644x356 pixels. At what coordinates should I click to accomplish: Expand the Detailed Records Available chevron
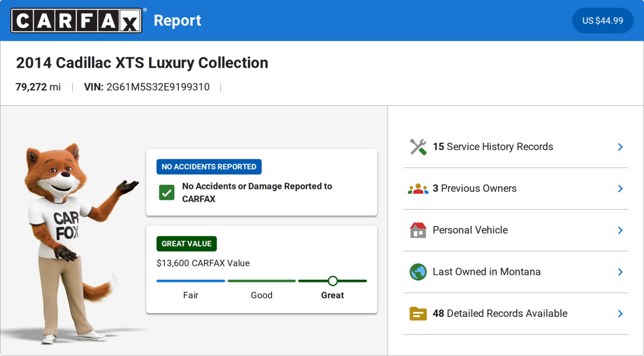[x=620, y=314]
